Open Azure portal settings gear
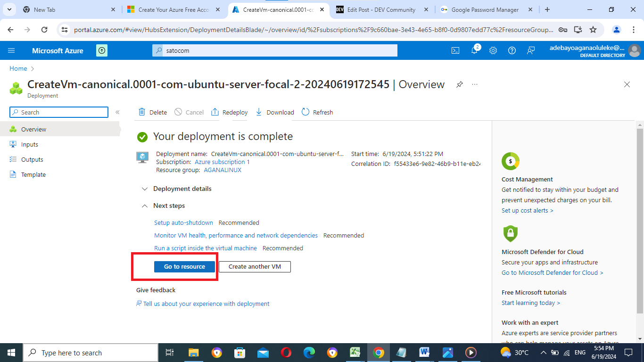This screenshot has width=644, height=362. 493,50
